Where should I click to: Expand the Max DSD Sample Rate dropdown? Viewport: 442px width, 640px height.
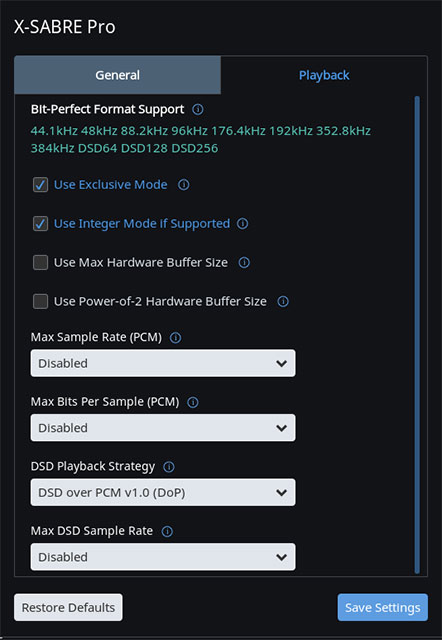tap(163, 557)
